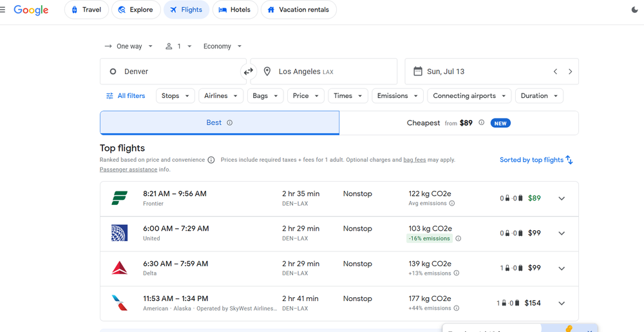The height and width of the screenshot is (332, 644).
Task: Expand the United $99 flight details
Action: pos(562,233)
